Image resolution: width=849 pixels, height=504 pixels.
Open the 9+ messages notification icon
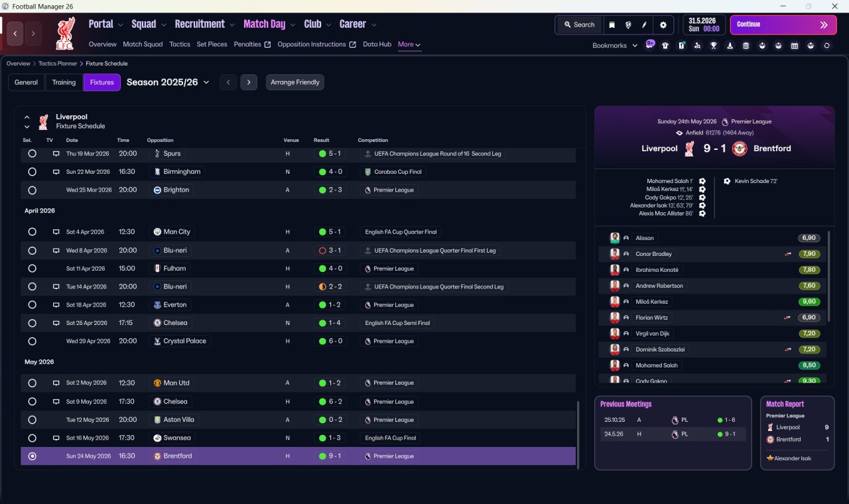[649, 44]
